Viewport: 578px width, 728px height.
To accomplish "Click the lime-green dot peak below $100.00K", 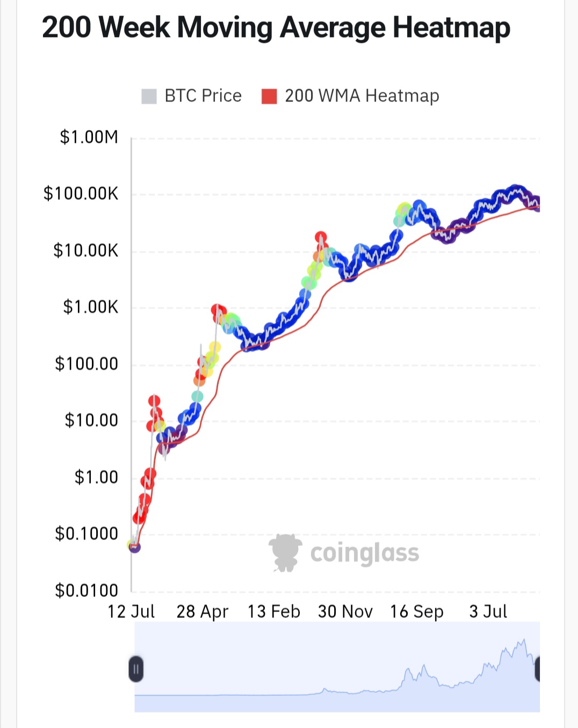I will [x=404, y=210].
